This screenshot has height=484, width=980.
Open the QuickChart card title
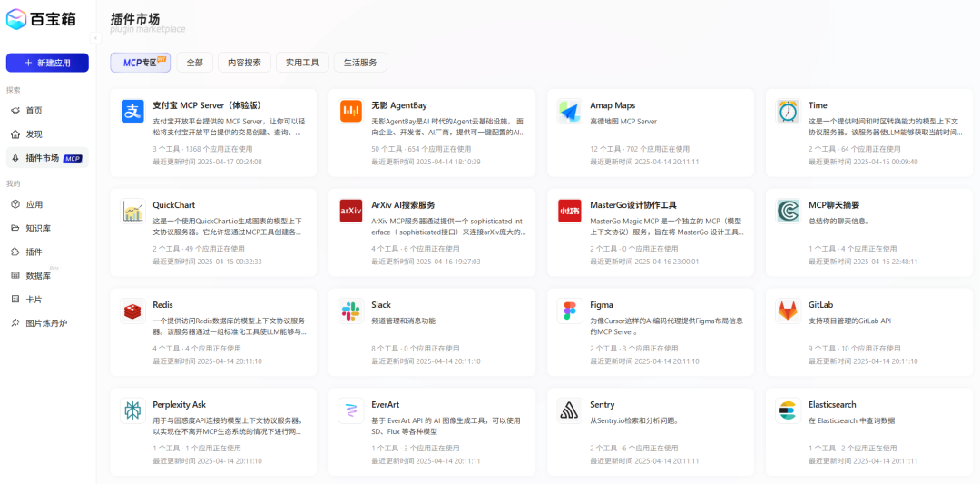[174, 204]
